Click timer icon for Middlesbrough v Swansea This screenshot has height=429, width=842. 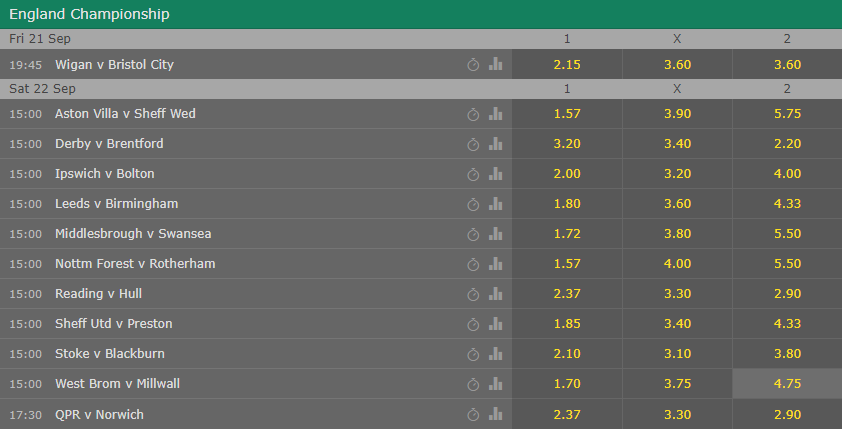(473, 235)
